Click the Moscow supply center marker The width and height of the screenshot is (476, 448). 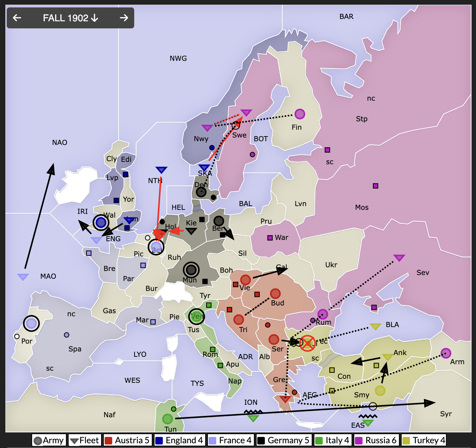tap(376, 186)
